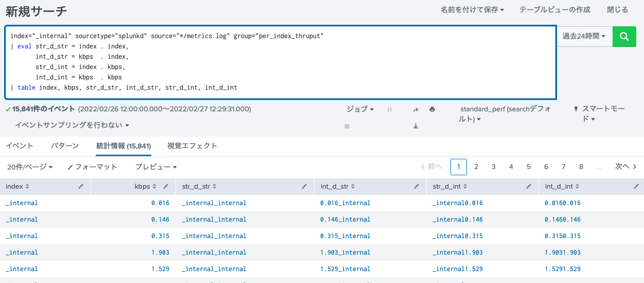The width and height of the screenshot is (644, 283).
Task: Share the job via arrow icon
Action: 415,109
